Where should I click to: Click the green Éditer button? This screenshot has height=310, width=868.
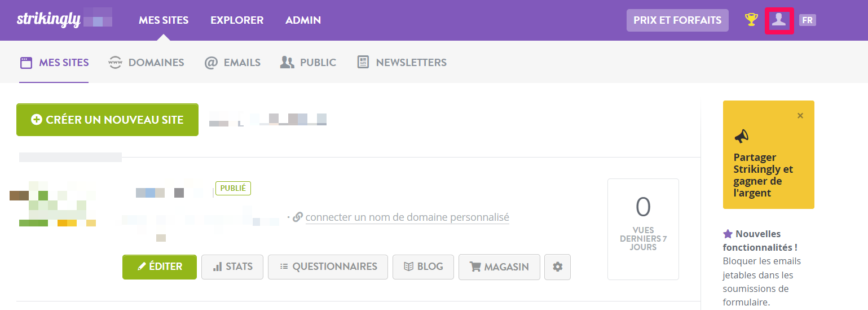160,267
